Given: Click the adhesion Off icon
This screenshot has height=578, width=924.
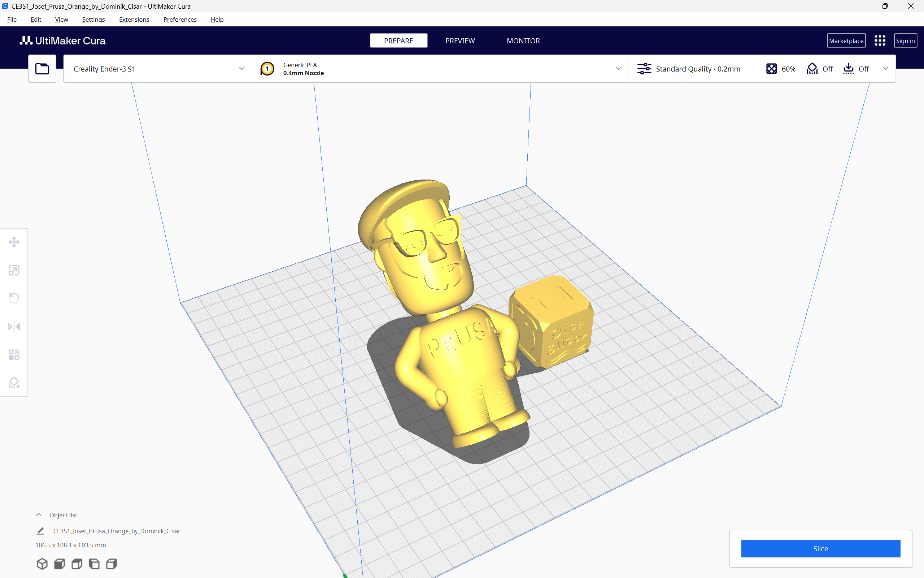Looking at the screenshot, I should pos(849,69).
